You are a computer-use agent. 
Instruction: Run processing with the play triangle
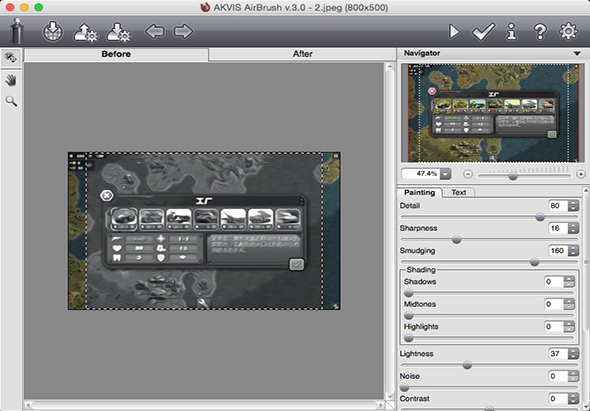coord(454,32)
